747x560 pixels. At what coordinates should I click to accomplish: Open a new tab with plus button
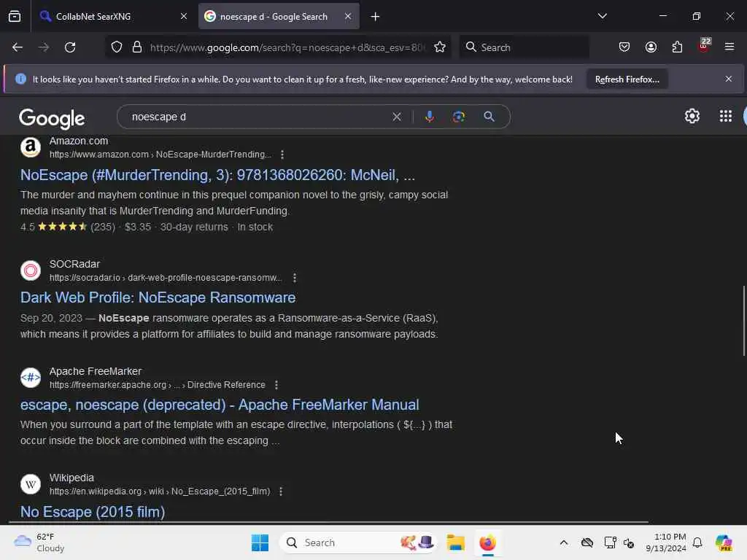(x=375, y=17)
